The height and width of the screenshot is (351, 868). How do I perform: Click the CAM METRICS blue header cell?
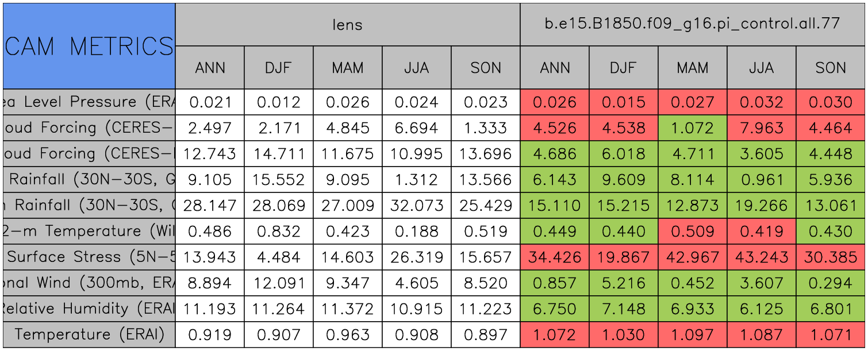(89, 46)
